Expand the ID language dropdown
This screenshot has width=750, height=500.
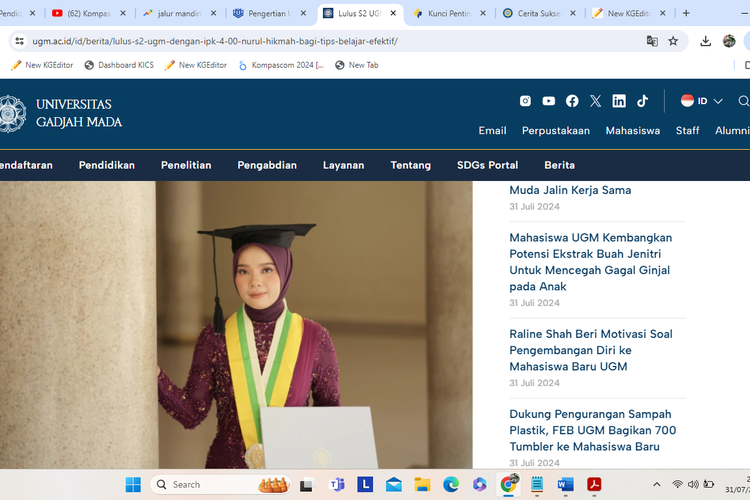click(702, 101)
